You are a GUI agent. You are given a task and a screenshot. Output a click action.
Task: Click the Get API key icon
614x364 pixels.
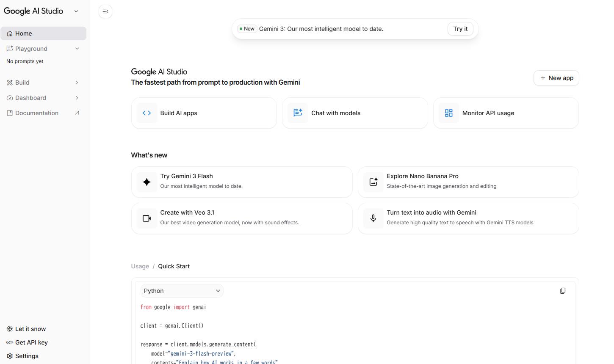(9, 342)
